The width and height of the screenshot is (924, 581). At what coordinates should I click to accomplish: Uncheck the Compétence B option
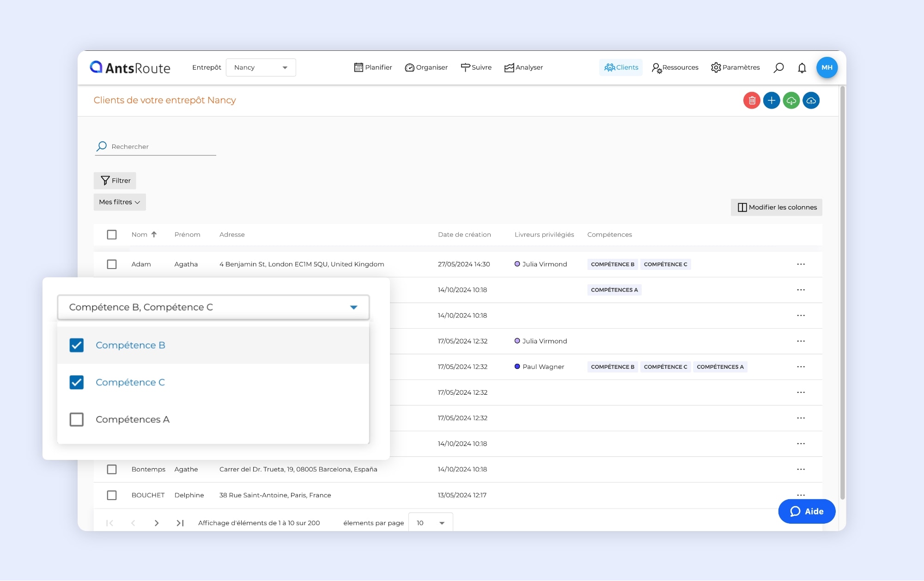point(77,345)
